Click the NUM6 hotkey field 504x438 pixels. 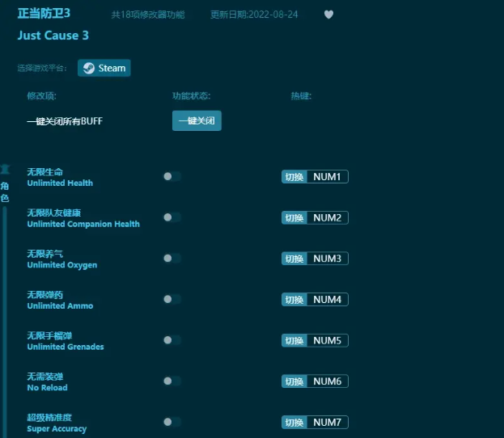point(327,381)
